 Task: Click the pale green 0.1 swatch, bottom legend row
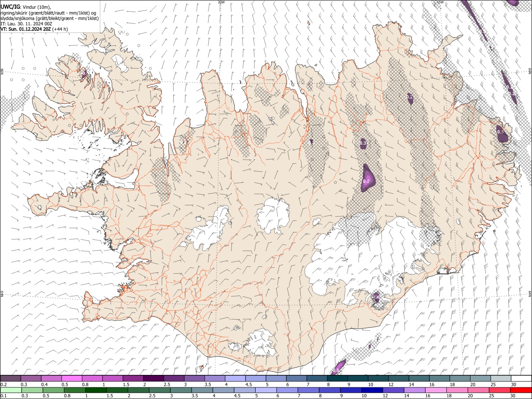coord(11,390)
